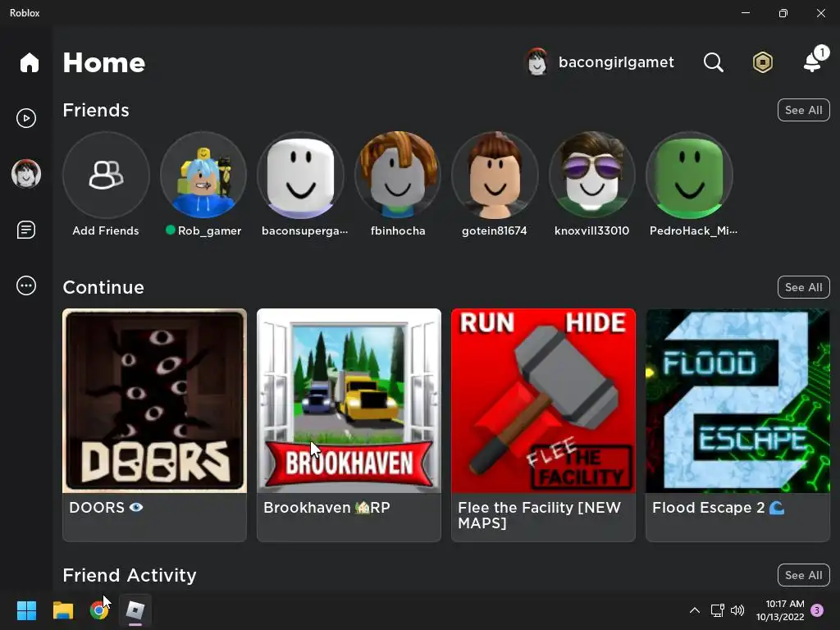Image resolution: width=840 pixels, height=630 pixels.
Task: Open fbinhocha friend avatar
Action: (398, 176)
